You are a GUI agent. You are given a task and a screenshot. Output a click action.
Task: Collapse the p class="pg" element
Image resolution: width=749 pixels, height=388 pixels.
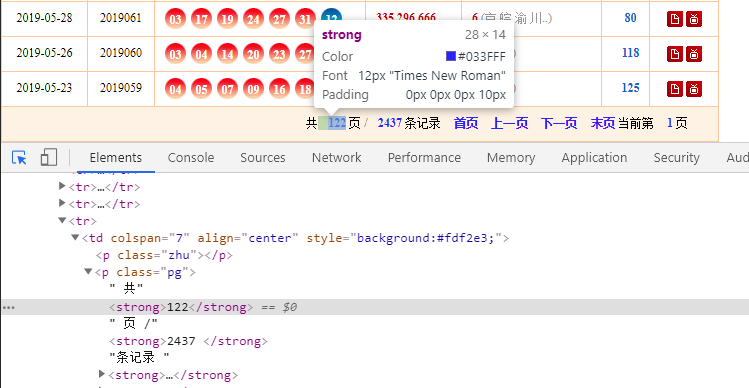coord(88,272)
